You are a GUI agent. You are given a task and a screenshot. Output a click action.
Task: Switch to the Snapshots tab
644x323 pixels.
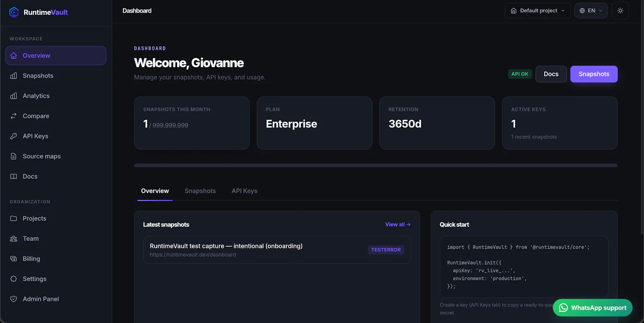coord(200,191)
